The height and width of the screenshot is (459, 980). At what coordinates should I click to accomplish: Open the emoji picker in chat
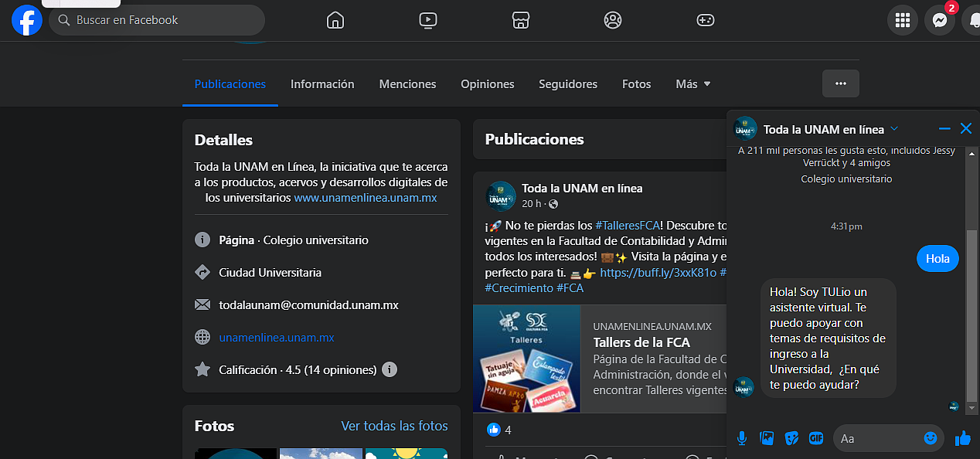pyautogui.click(x=931, y=438)
